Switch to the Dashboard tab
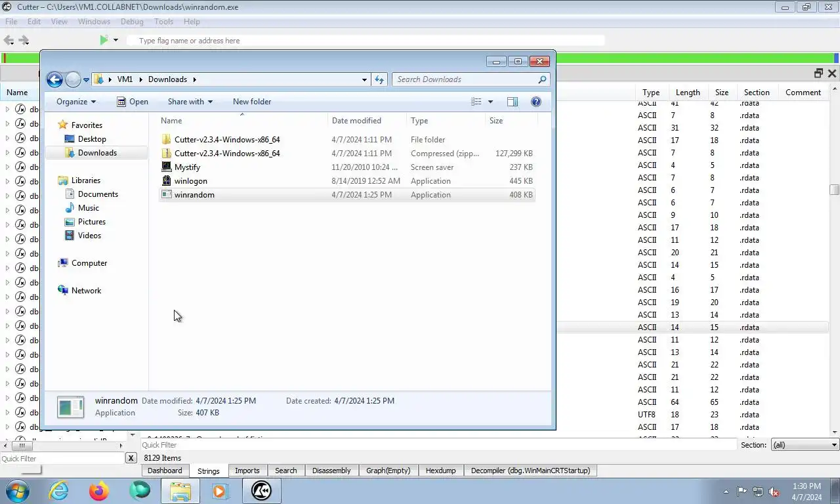The width and height of the screenshot is (840, 504). 165,471
